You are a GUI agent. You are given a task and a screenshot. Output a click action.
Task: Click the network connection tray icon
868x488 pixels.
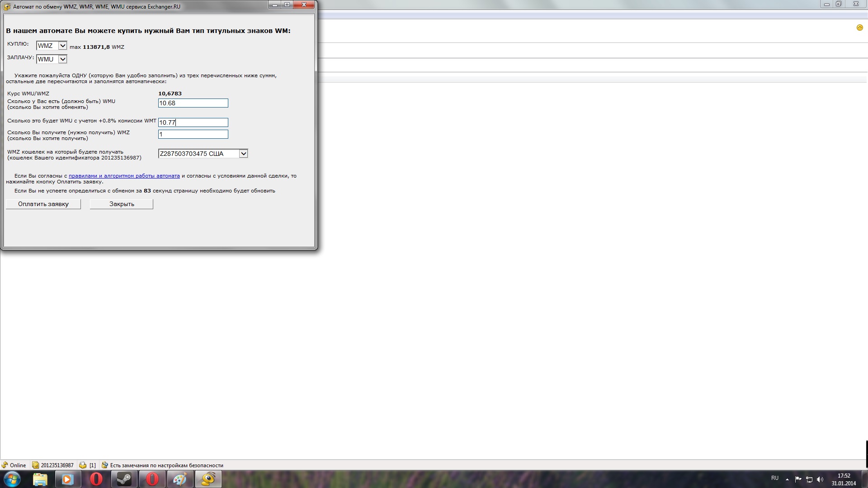(809, 479)
